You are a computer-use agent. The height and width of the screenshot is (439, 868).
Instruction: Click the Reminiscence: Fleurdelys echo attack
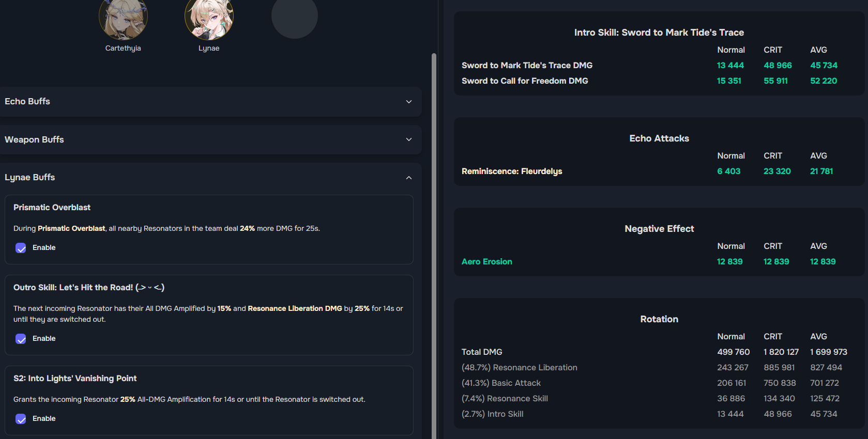pos(511,171)
